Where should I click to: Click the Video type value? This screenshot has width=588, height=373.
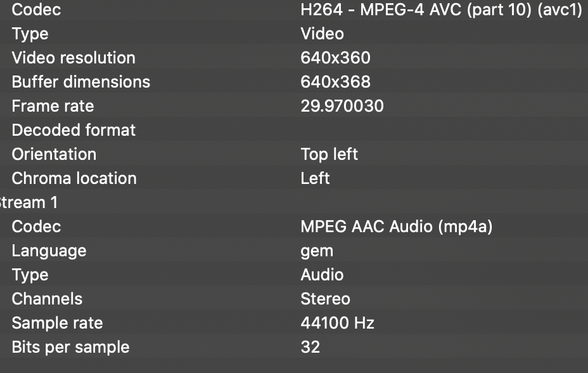point(322,34)
